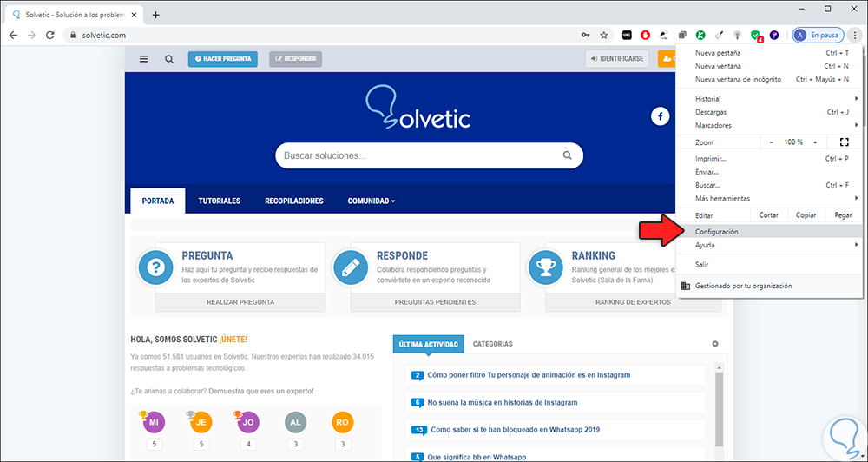Click the search magnifier in site toolbar

[x=169, y=59]
